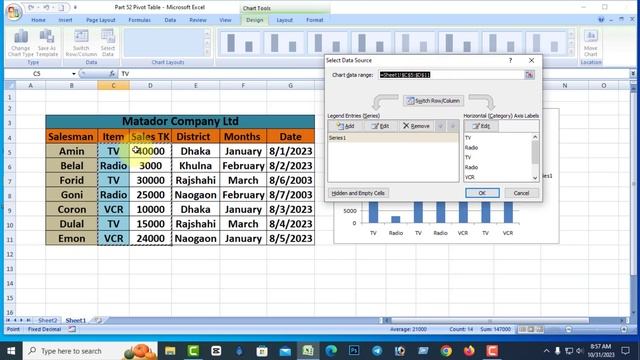Image resolution: width=640 pixels, height=360 pixels.
Task: Click the Save As Template icon
Action: (47, 43)
